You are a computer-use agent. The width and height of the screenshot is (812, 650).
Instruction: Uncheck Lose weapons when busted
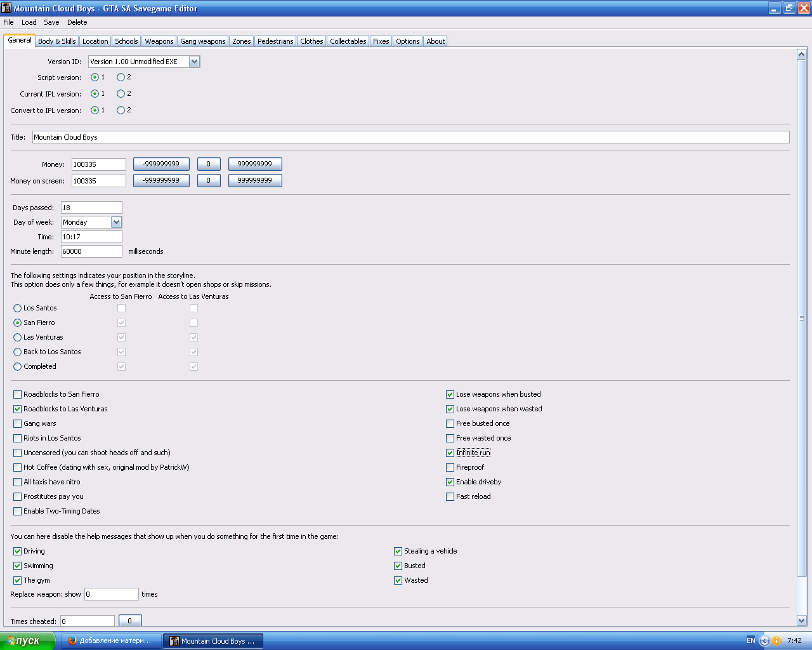(x=450, y=395)
